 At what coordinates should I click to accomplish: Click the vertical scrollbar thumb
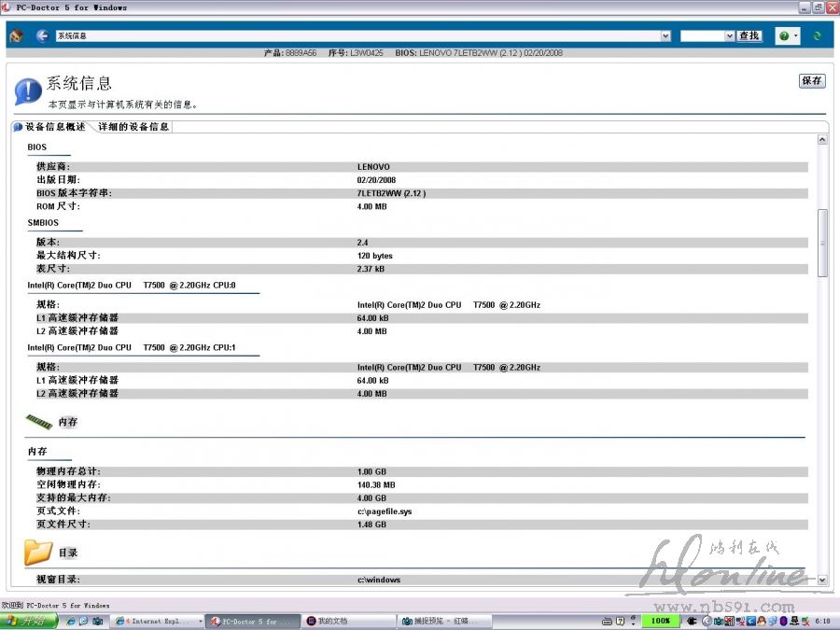pyautogui.click(x=822, y=244)
